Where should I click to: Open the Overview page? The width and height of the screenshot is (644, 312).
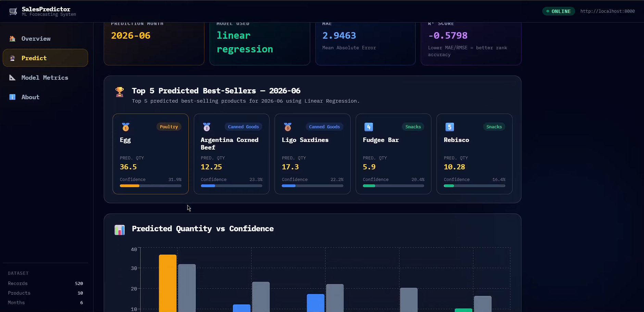[45, 39]
